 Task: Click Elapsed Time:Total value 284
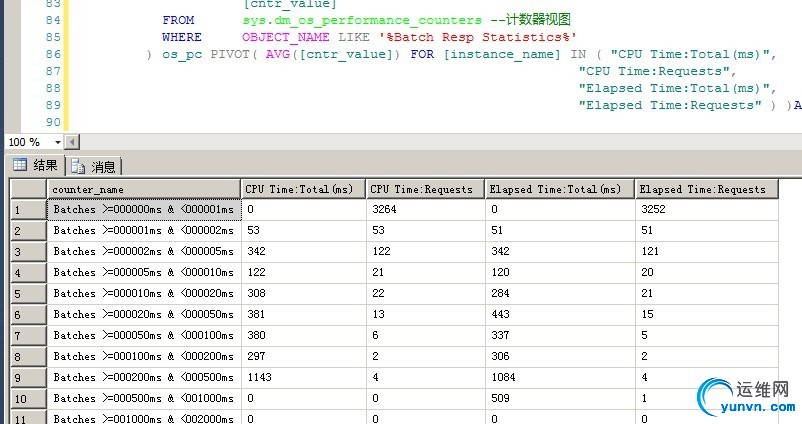point(560,293)
